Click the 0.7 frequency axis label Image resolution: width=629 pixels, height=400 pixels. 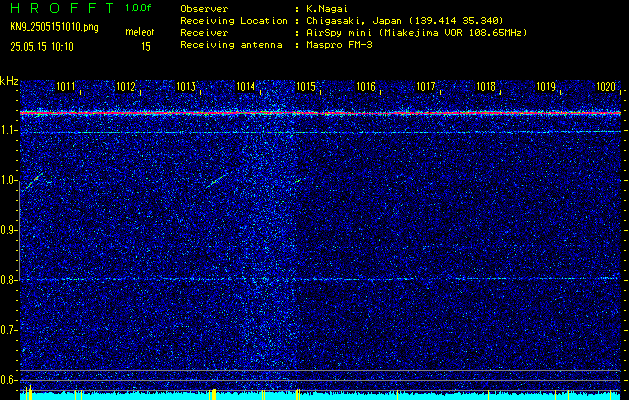(x=9, y=330)
